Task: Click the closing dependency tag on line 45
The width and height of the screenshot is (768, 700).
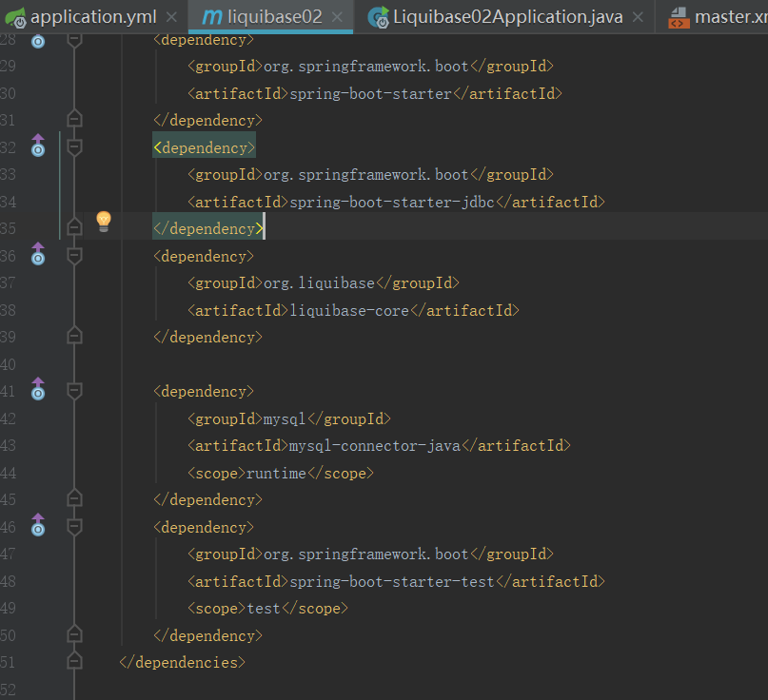Action: [208, 499]
